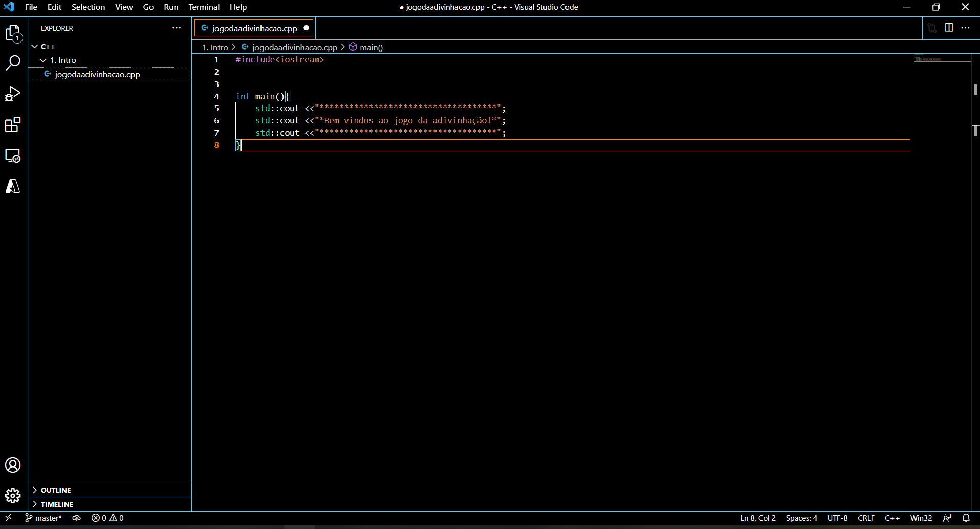The image size is (980, 529).
Task: Change end of line sequence CRLF
Action: [866, 518]
